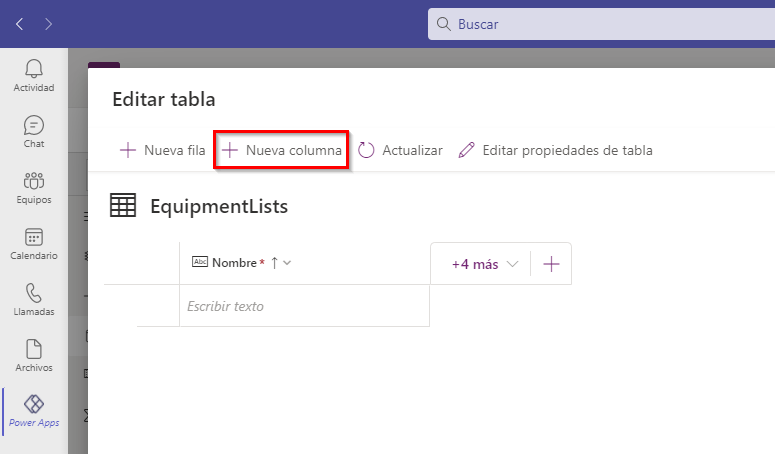The height and width of the screenshot is (454, 775).
Task: Click the EquipmentLists table grid icon
Action: (x=123, y=207)
